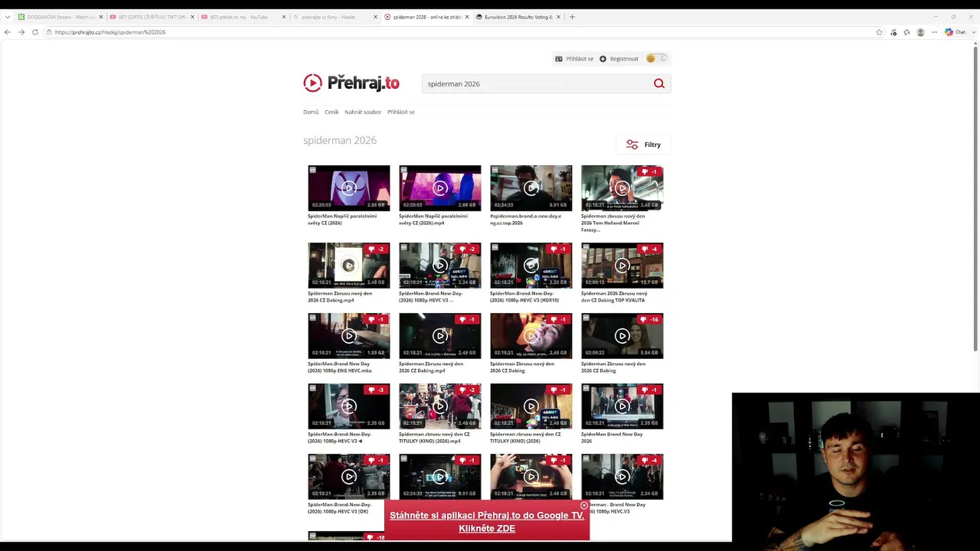The height and width of the screenshot is (551, 980).
Task: Switch to the 'prehrajto cz filmy' search tab
Action: point(335,17)
